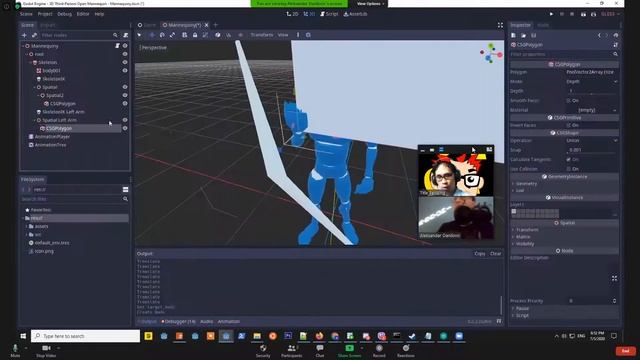The width and height of the screenshot is (640, 360).
Task: Open the View menu in viewport toolbar
Action: [283, 35]
